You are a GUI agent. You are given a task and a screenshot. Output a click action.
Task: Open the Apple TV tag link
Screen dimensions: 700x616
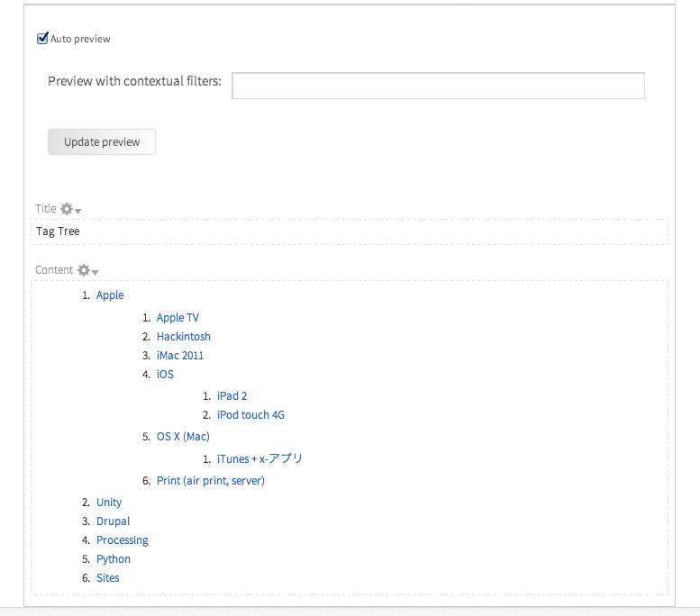tap(177, 318)
